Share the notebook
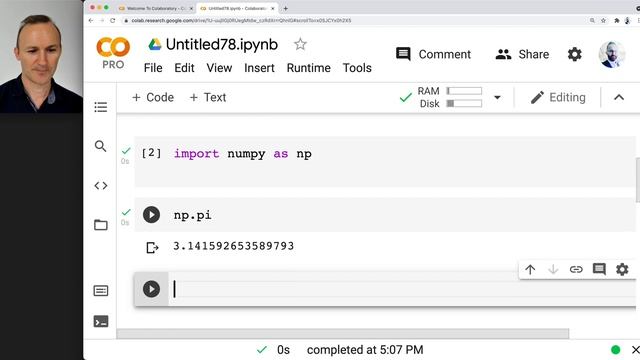 pyautogui.click(x=522, y=54)
